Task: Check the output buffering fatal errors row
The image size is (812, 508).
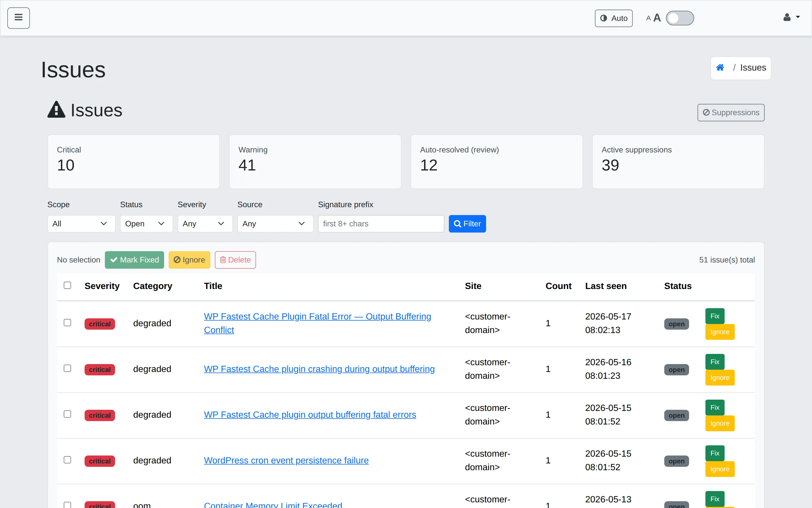Action: (67, 414)
